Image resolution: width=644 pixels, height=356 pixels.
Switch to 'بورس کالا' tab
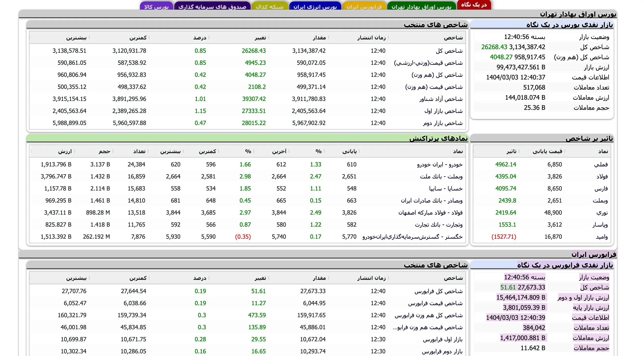click(x=156, y=6)
